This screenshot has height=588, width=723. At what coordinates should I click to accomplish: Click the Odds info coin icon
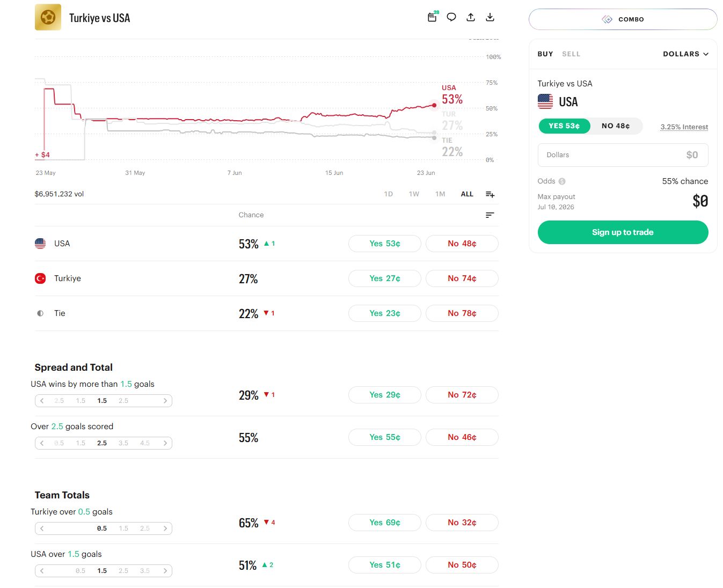pos(562,181)
